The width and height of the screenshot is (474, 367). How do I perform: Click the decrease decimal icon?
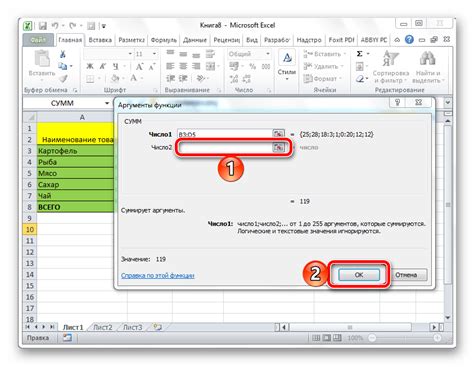(246, 79)
